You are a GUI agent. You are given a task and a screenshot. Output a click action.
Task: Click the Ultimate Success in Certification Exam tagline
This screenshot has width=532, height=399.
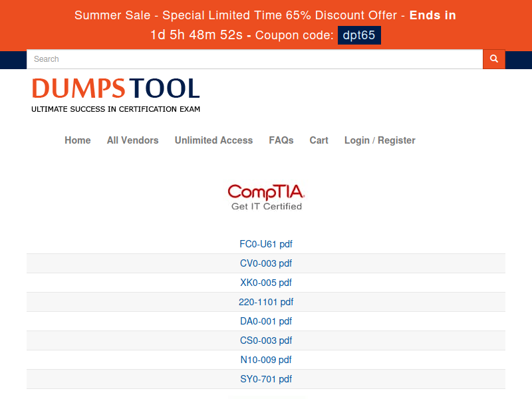tap(116, 109)
